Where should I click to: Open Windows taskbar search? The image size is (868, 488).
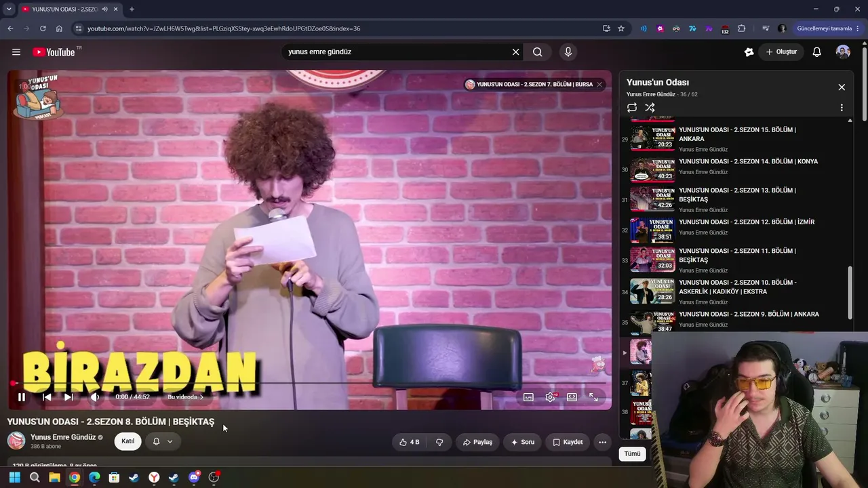click(x=35, y=477)
